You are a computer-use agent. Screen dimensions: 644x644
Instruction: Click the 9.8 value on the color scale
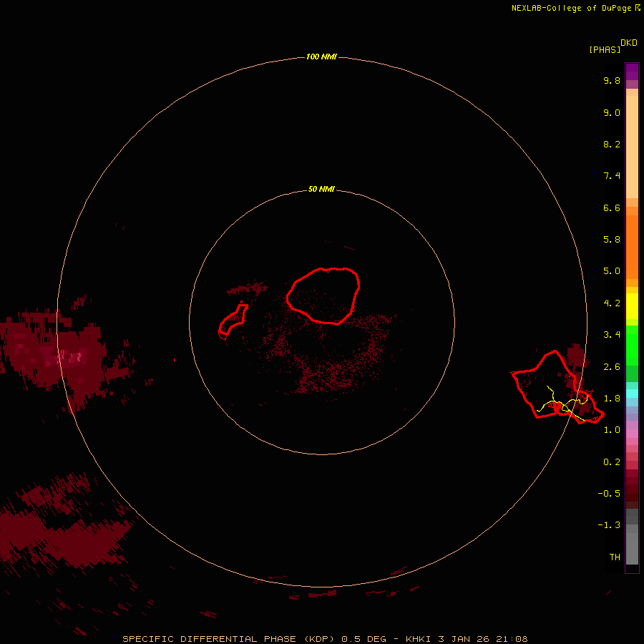coord(612,80)
